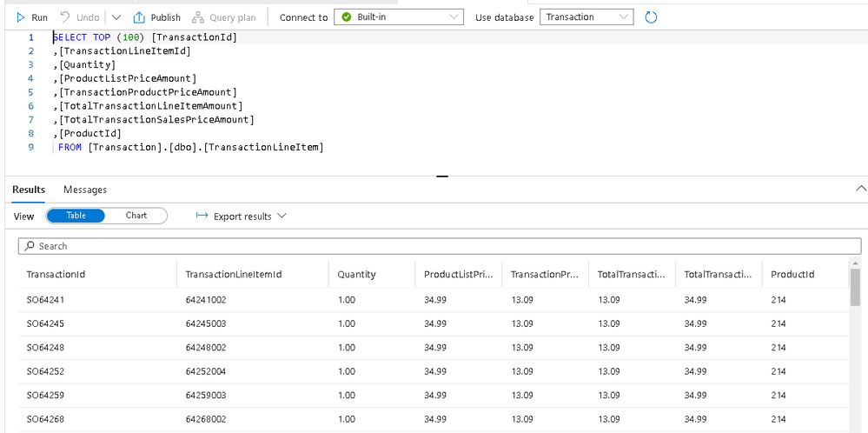Switch to the Messages tab
Image resolution: width=868 pixels, height=433 pixels.
[x=84, y=190]
